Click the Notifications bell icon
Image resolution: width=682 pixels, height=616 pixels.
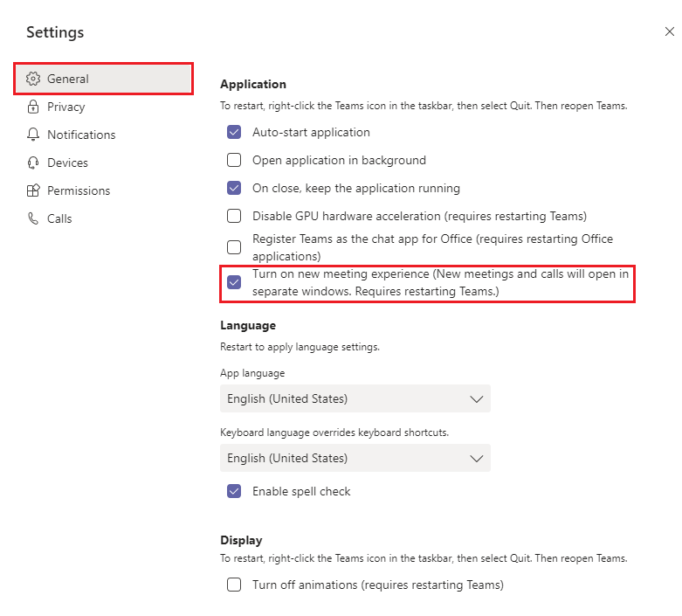click(33, 135)
